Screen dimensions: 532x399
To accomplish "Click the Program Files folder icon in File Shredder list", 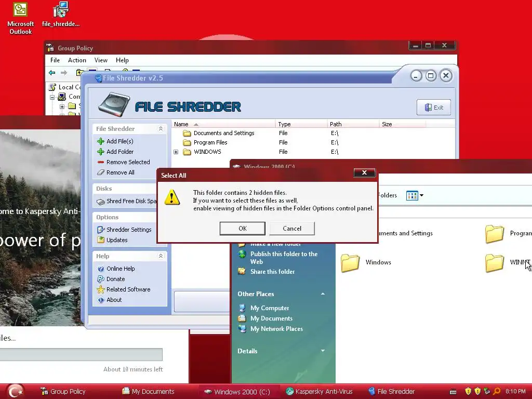I will click(x=187, y=142).
